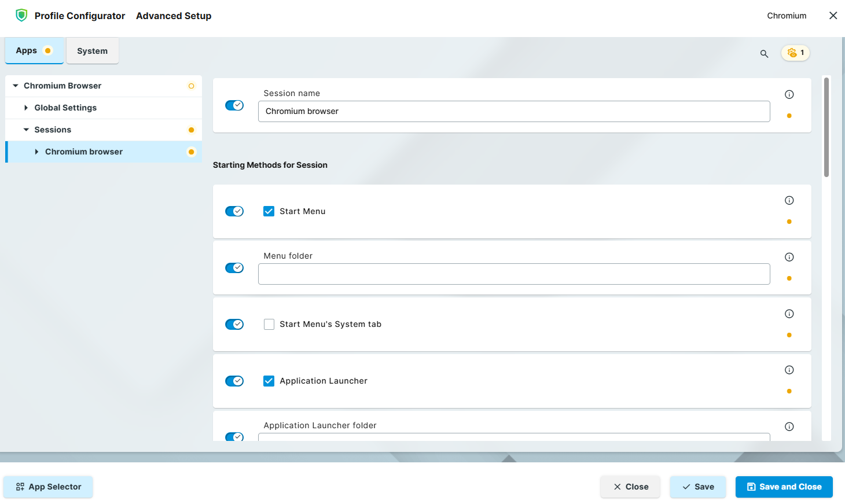
Task: Open the App Selector
Action: point(48,487)
